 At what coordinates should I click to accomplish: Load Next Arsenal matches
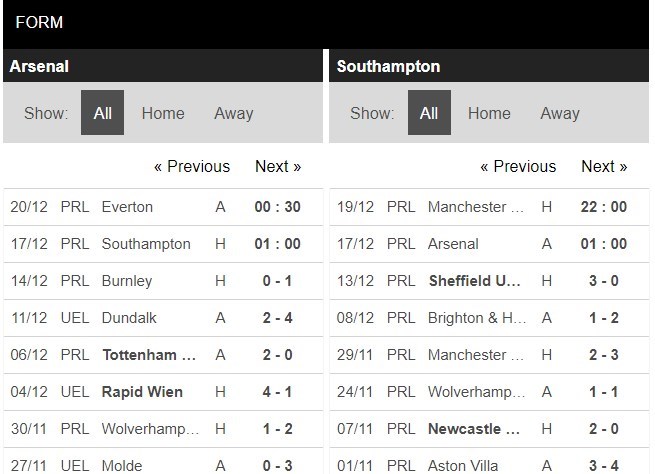click(278, 166)
